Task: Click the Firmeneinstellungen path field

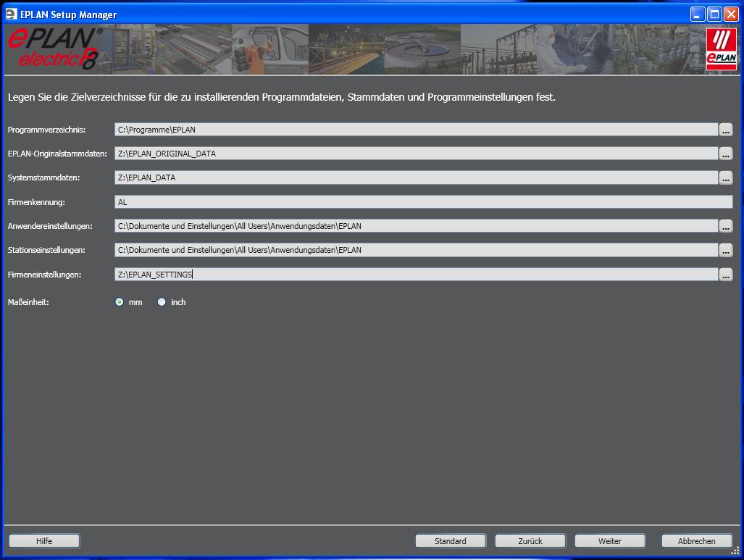Action: 416,275
